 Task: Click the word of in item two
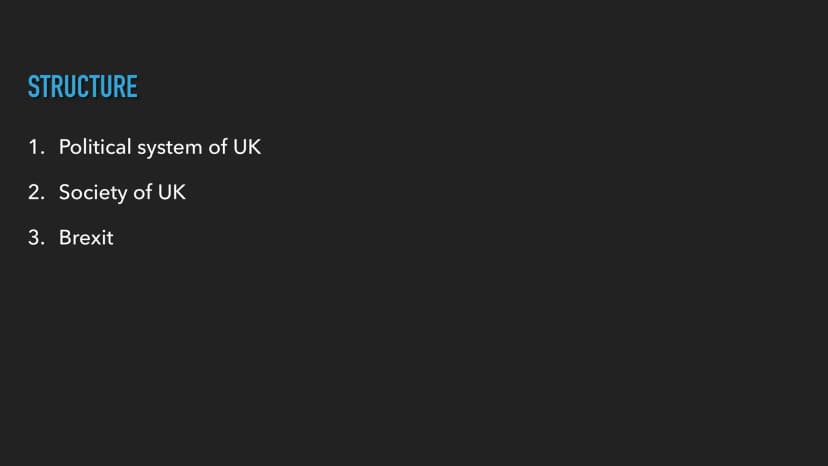coord(143,192)
